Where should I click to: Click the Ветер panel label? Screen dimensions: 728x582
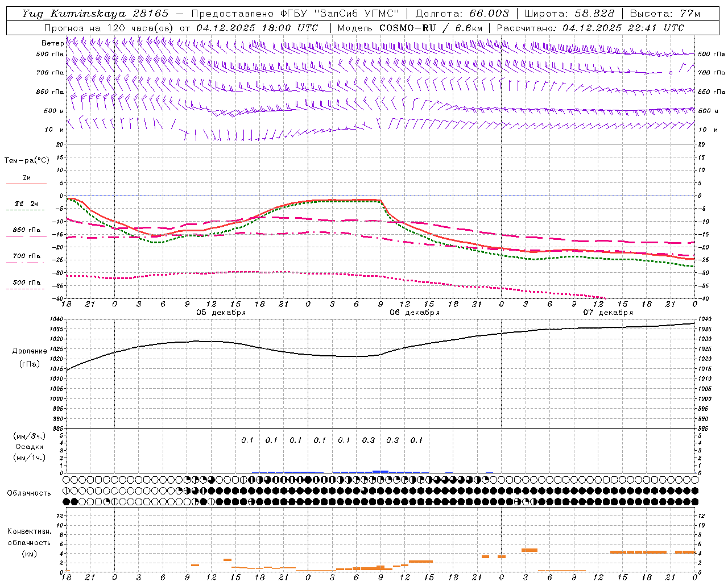click(53, 43)
